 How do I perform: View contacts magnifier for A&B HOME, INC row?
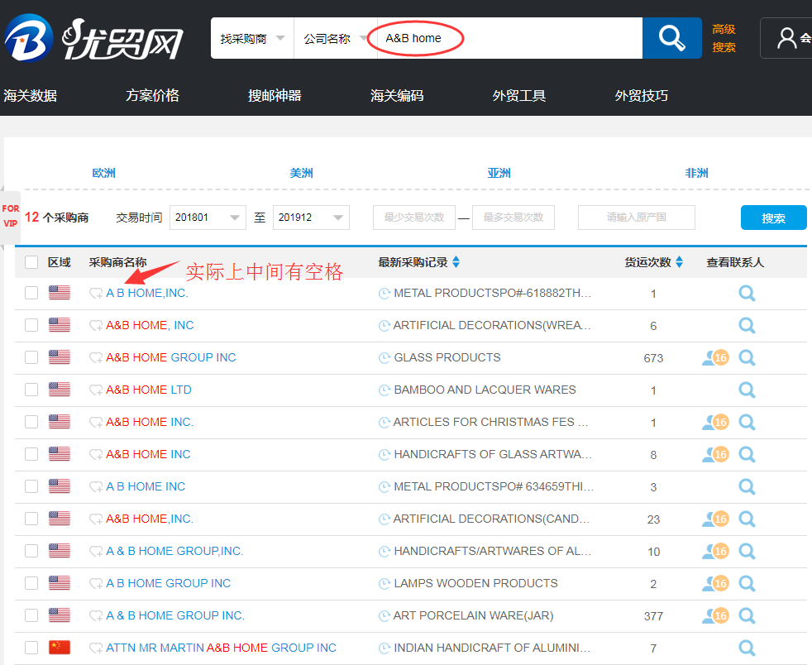coord(746,325)
